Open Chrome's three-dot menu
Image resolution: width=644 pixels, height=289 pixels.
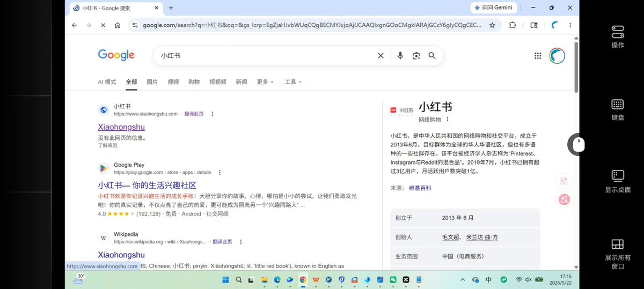[570, 25]
